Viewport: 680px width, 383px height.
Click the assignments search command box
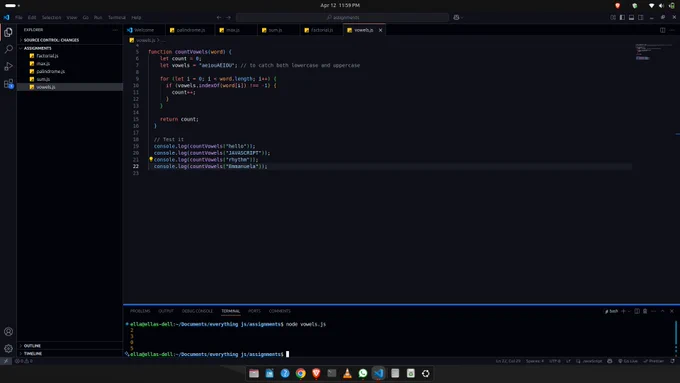point(343,17)
